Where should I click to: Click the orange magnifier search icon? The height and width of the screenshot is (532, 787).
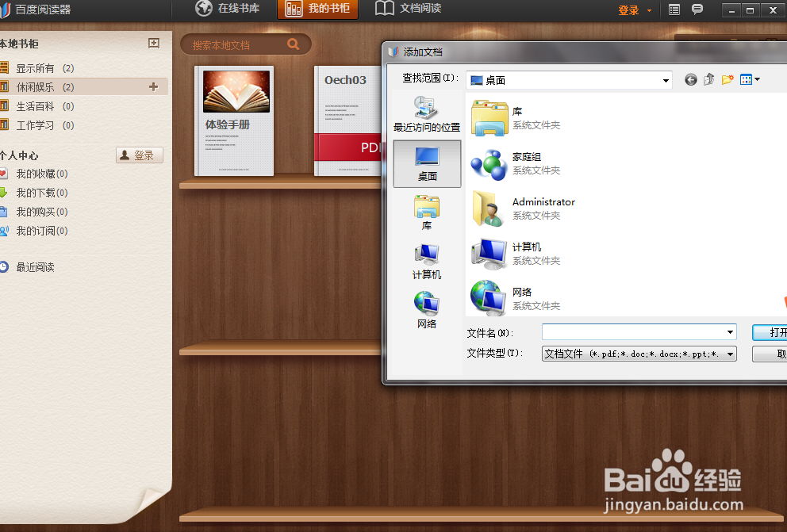(x=293, y=44)
